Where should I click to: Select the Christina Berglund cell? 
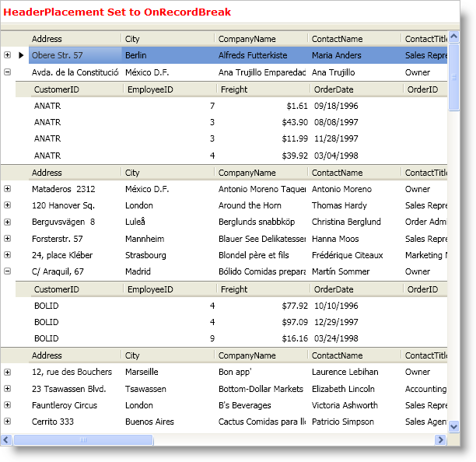click(x=355, y=222)
